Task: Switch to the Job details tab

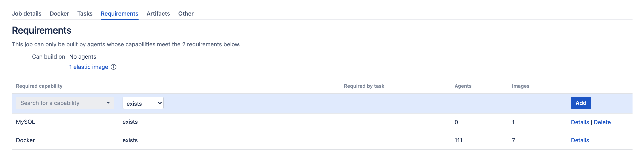Action: click(x=27, y=14)
